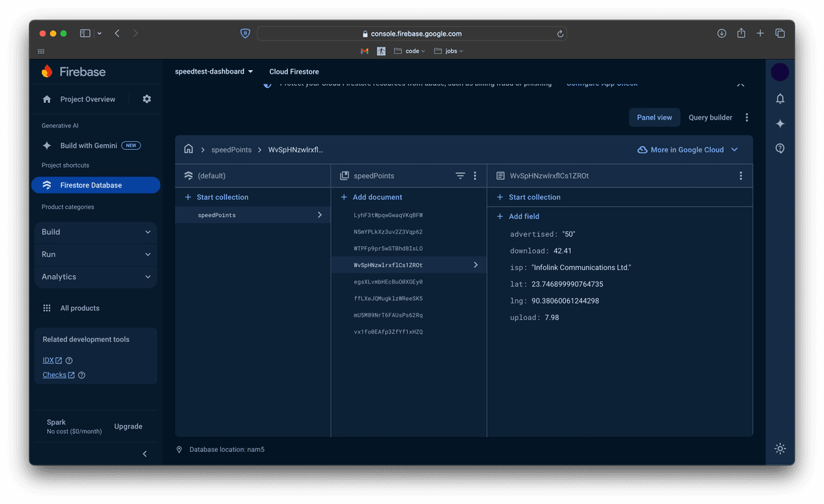
Task: Toggle the light/dark theme sun icon
Action: point(780,448)
